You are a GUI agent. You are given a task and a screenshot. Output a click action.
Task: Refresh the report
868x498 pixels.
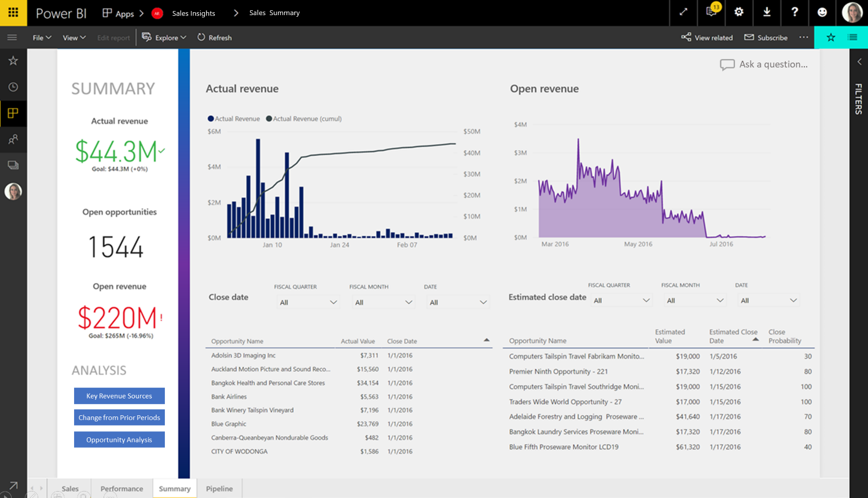[214, 38]
